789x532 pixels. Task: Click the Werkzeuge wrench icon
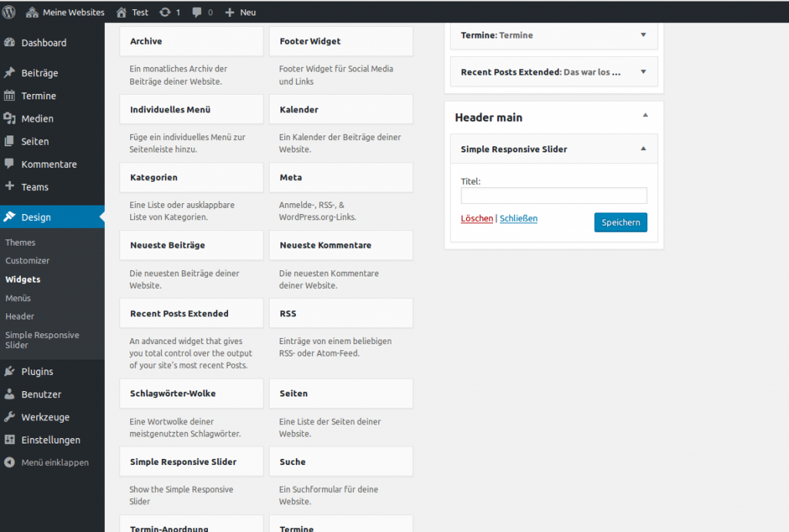9,417
